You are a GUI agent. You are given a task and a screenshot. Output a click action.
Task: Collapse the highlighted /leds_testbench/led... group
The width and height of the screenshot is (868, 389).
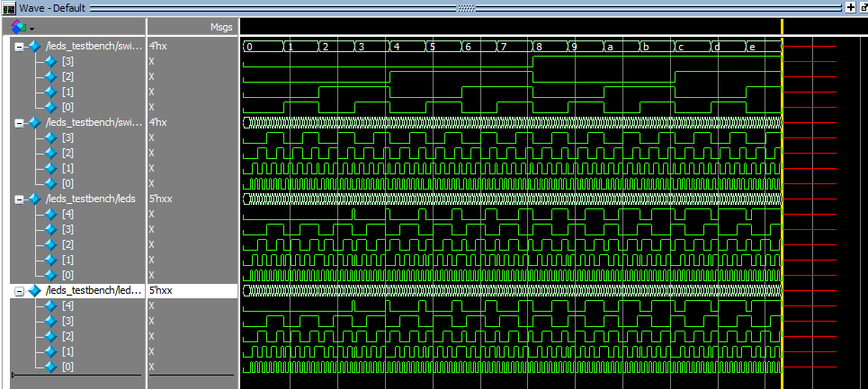tap(20, 290)
